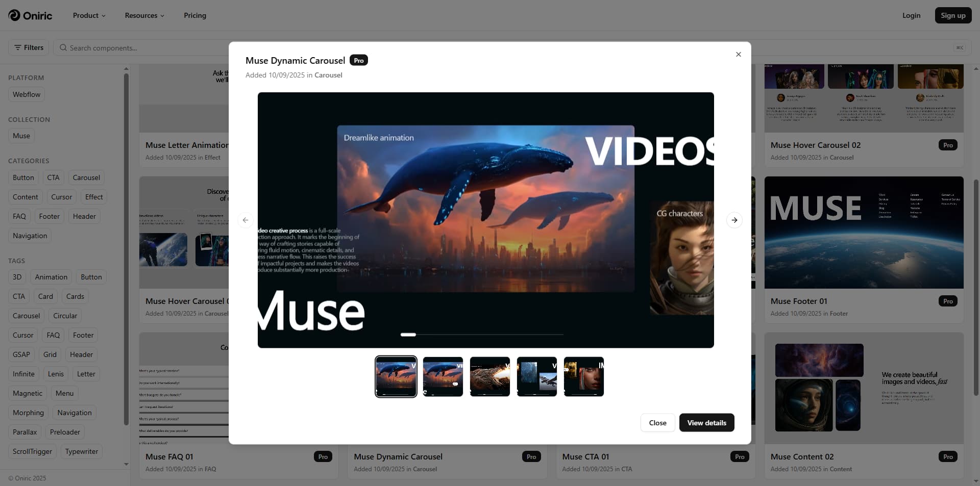Open the Filters panel button
Image resolution: width=980 pixels, height=486 pixels.
point(29,47)
